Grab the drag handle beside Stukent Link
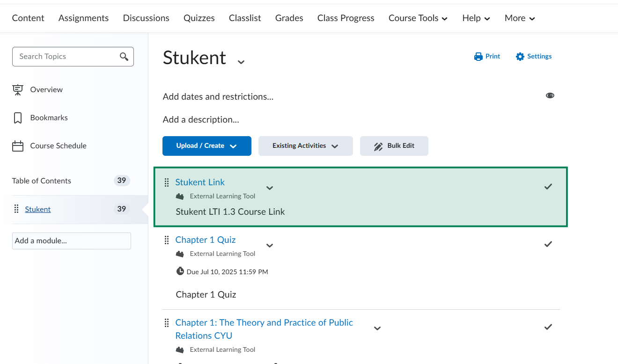Viewport: 618px width, 364px height. [166, 182]
